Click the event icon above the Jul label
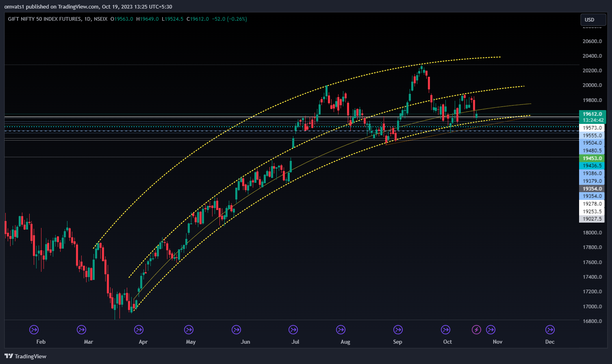 click(x=293, y=329)
